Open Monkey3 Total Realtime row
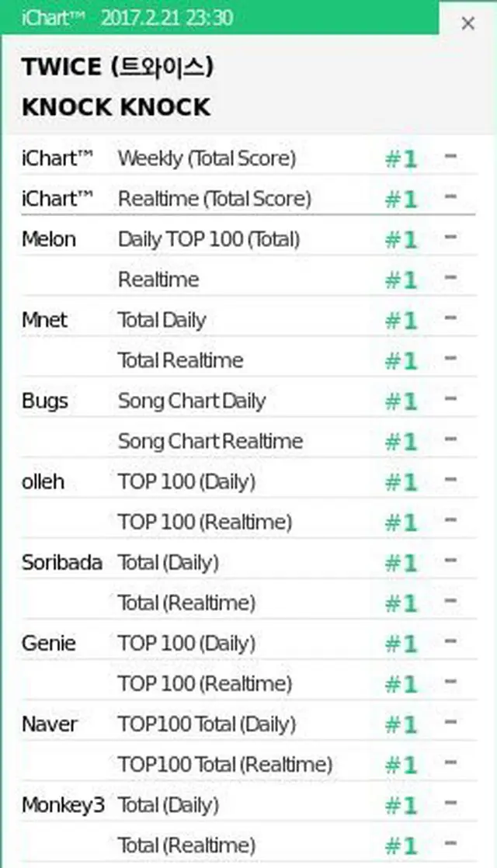This screenshot has width=497, height=868. point(248,845)
